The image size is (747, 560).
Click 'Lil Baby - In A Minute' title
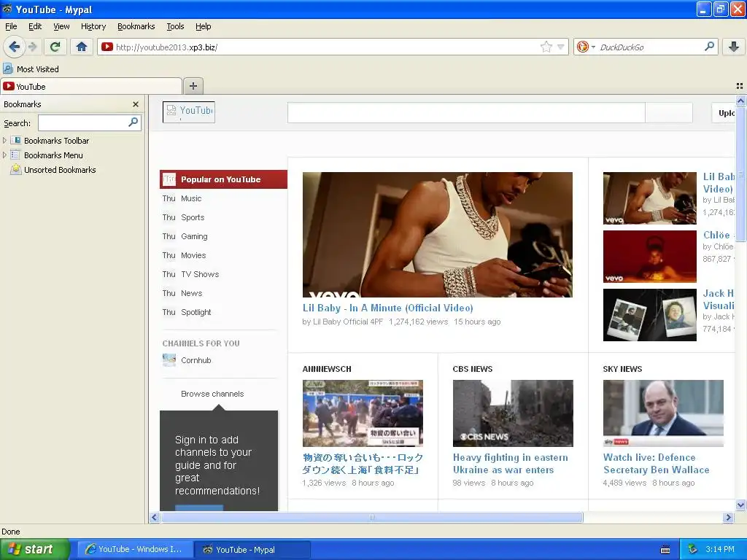387,308
